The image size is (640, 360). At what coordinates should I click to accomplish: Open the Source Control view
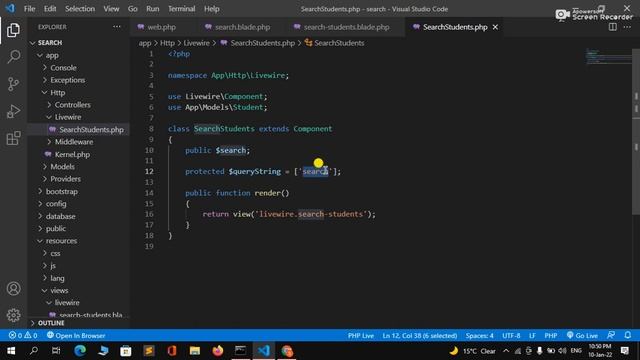13,84
